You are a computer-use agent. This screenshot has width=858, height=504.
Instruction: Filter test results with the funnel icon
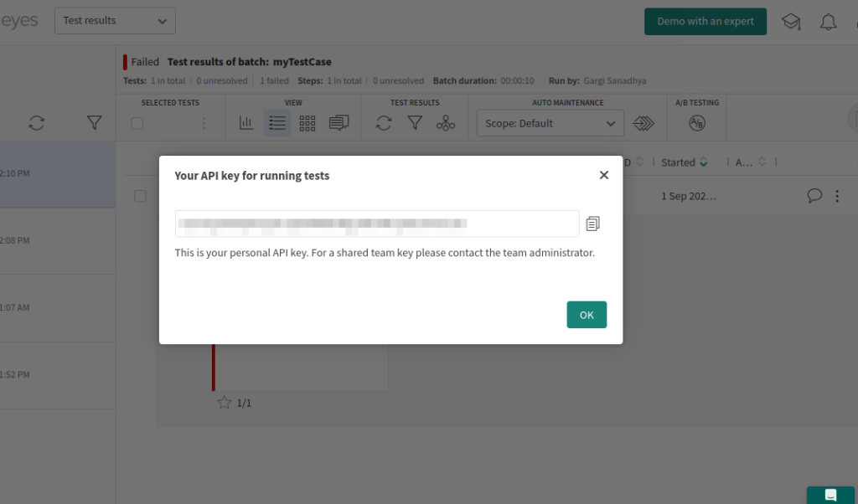point(415,123)
